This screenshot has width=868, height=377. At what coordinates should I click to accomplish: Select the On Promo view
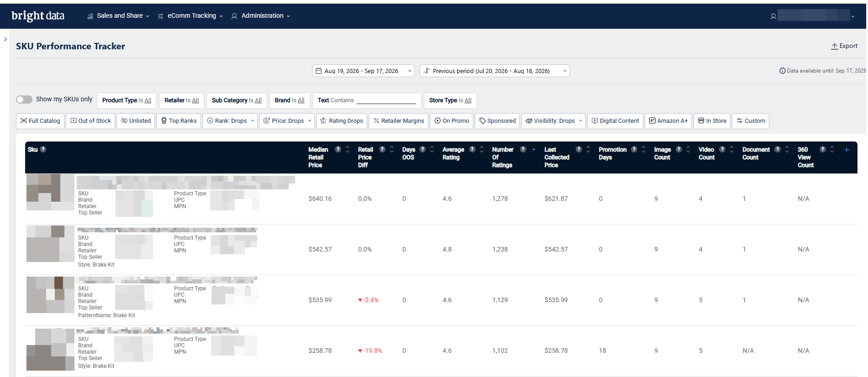[451, 121]
